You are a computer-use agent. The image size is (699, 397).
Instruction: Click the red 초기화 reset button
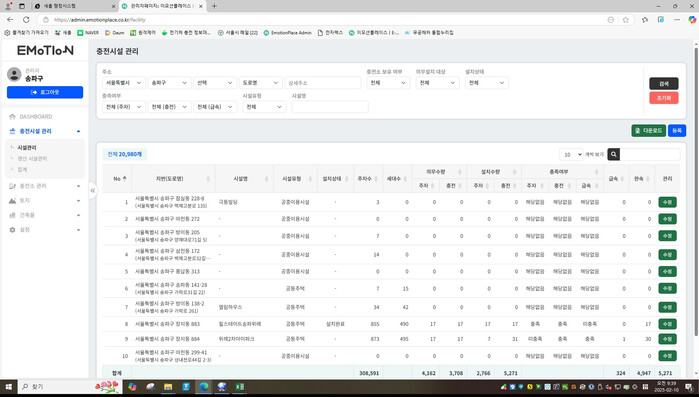(x=664, y=98)
